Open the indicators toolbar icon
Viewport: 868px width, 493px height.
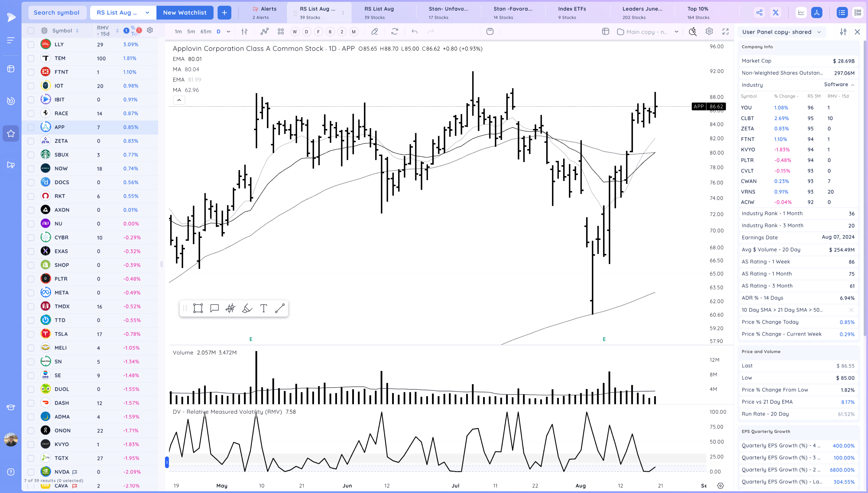265,31
